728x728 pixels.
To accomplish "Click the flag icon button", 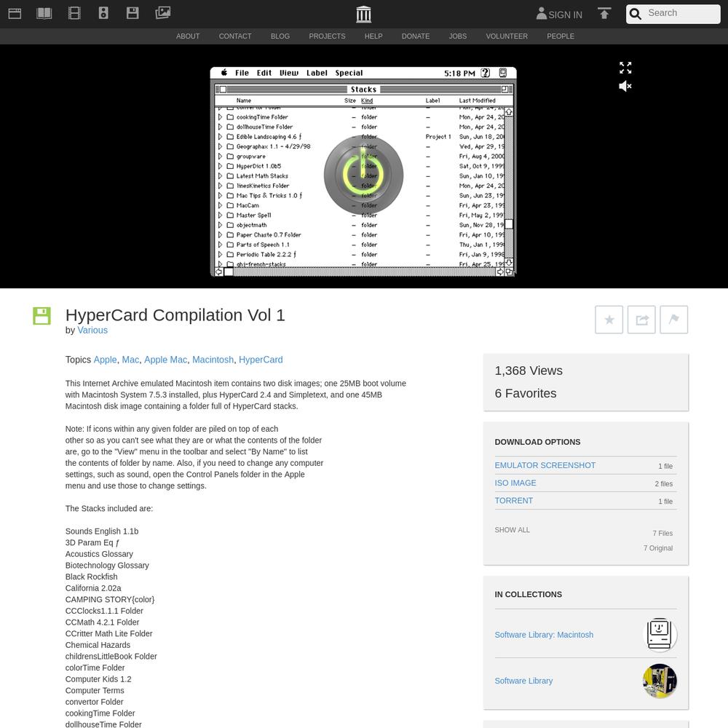I will [674, 320].
